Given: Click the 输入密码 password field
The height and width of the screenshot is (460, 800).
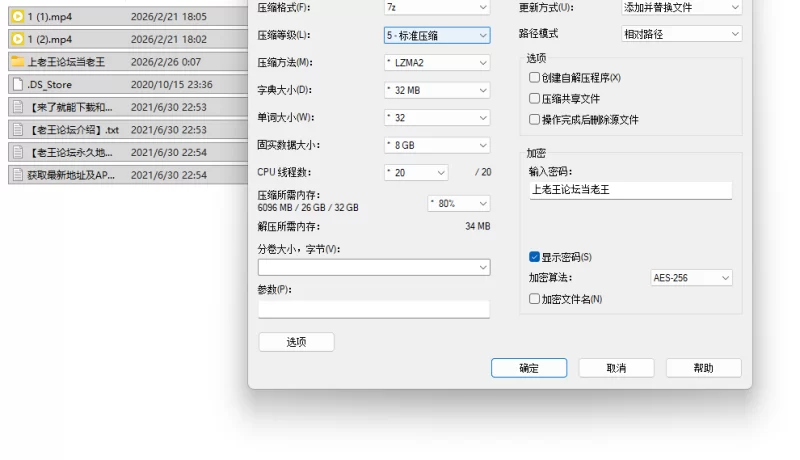Looking at the screenshot, I should pos(631,190).
